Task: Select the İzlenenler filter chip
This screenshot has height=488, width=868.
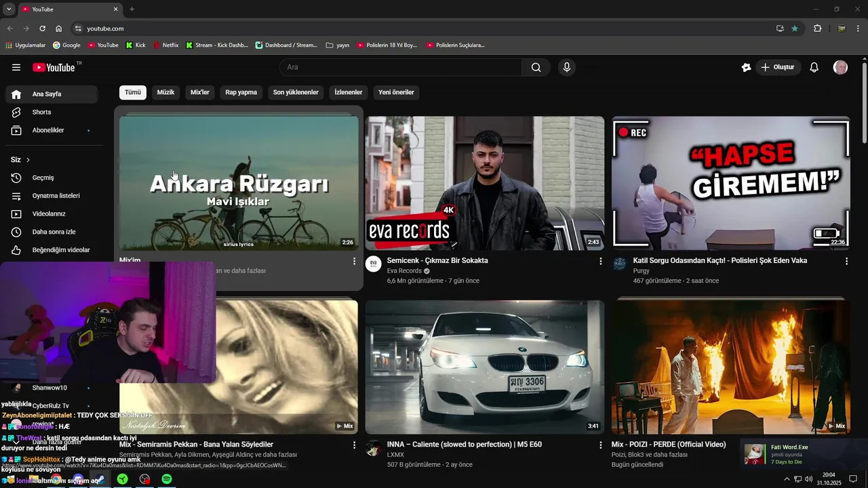Action: (349, 92)
